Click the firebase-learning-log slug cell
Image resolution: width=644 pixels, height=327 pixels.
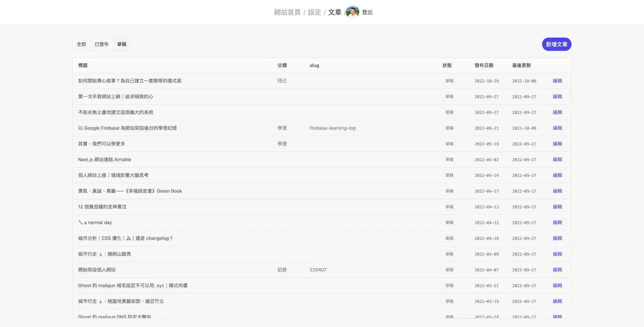[332, 128]
